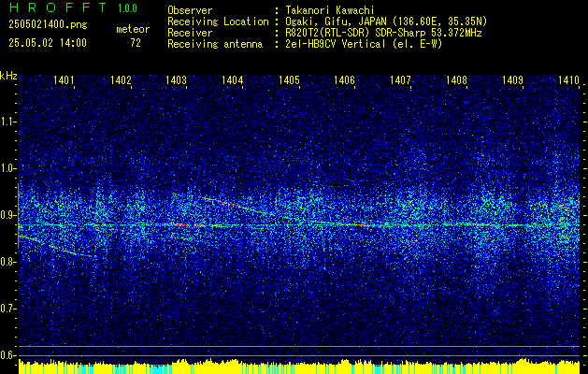Click the Receiving antenna label
The height and width of the screenshot is (374, 588).
(215, 44)
